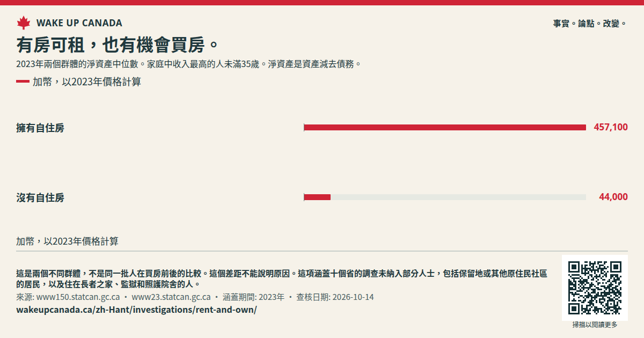Screen dimensions: 644x338
Task: Click the row label 擁有自住房
Action: [40, 128]
